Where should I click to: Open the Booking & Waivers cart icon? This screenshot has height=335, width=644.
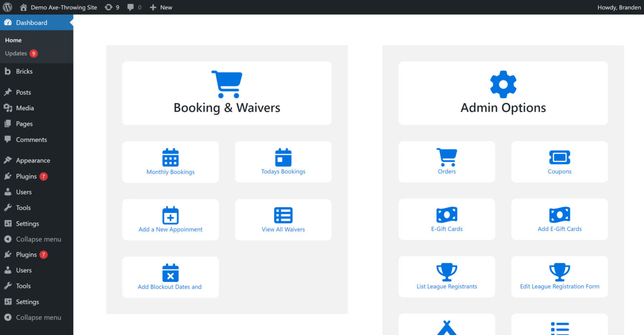click(x=227, y=83)
